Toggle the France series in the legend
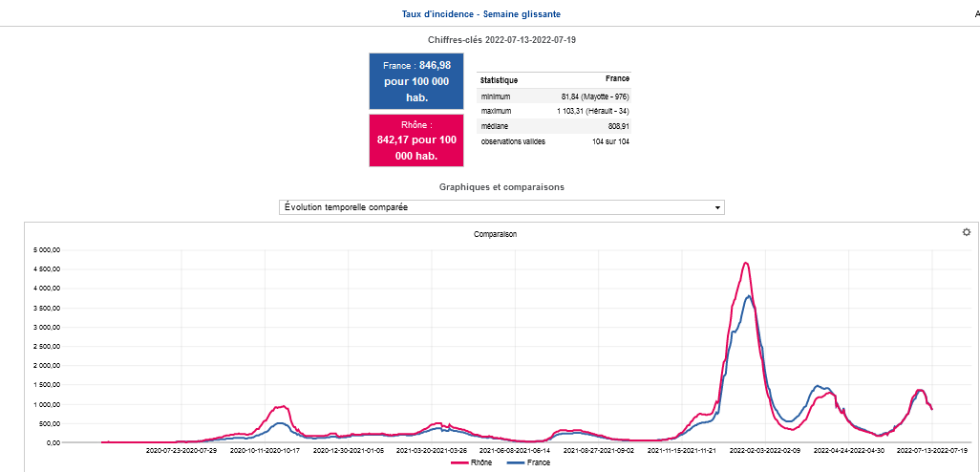Viewport: 980px width, 472px height. pos(529,462)
